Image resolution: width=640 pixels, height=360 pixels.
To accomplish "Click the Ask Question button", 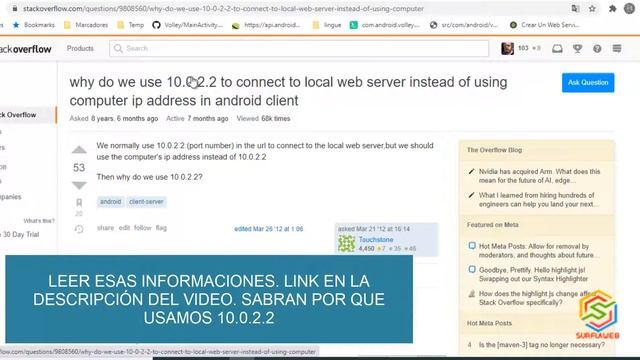I will (588, 82).
